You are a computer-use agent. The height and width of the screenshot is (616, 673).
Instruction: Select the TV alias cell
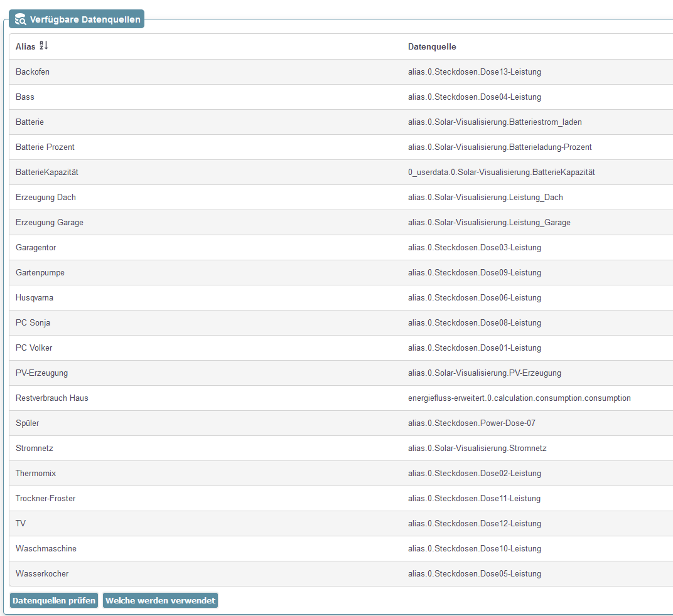[x=21, y=523]
